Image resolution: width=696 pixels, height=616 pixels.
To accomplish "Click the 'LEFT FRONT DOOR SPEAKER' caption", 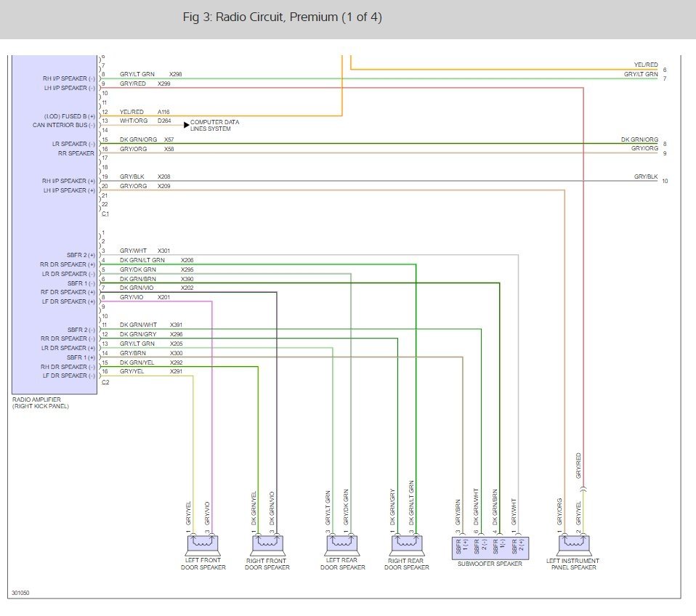I will click(x=203, y=564).
